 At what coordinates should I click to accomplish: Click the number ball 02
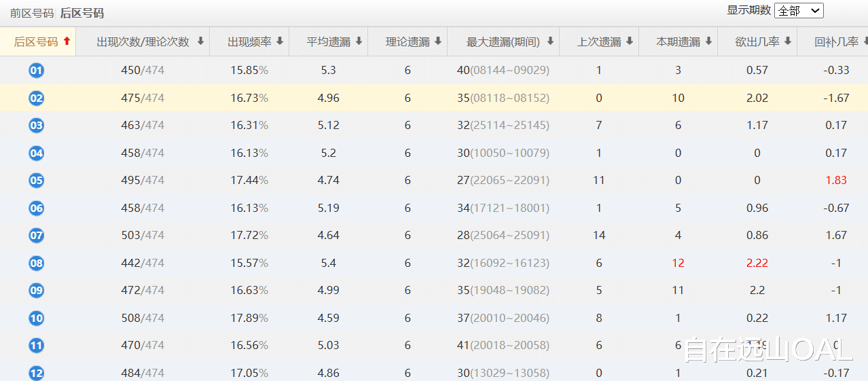[x=37, y=98]
